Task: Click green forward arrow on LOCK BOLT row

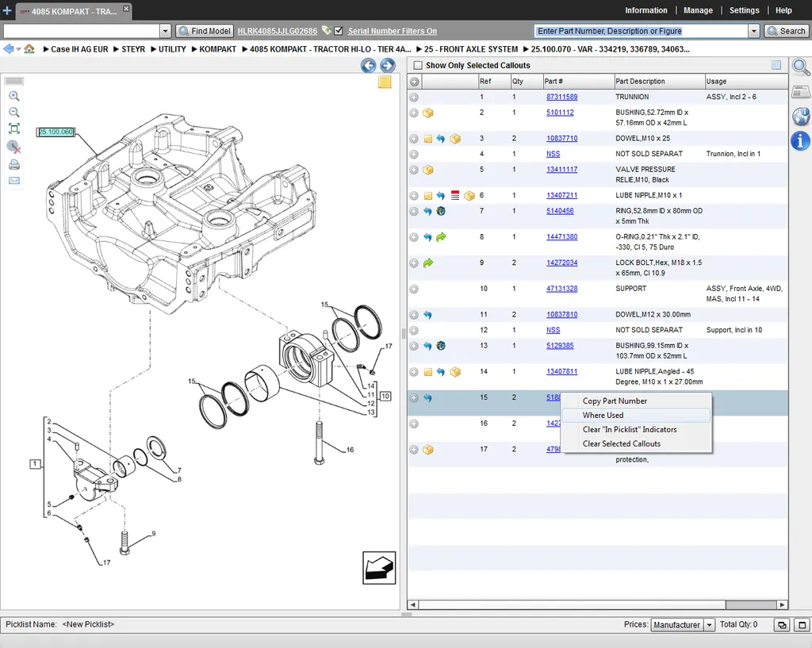Action: pos(427,263)
